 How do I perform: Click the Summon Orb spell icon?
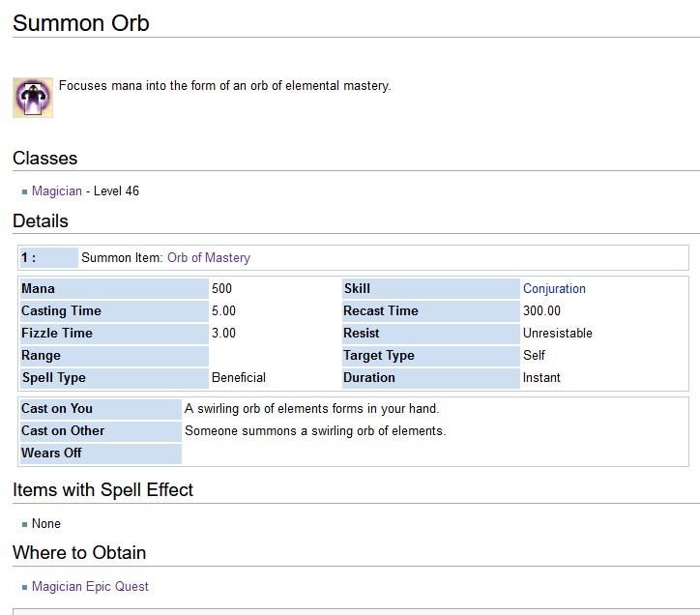click(x=32, y=98)
